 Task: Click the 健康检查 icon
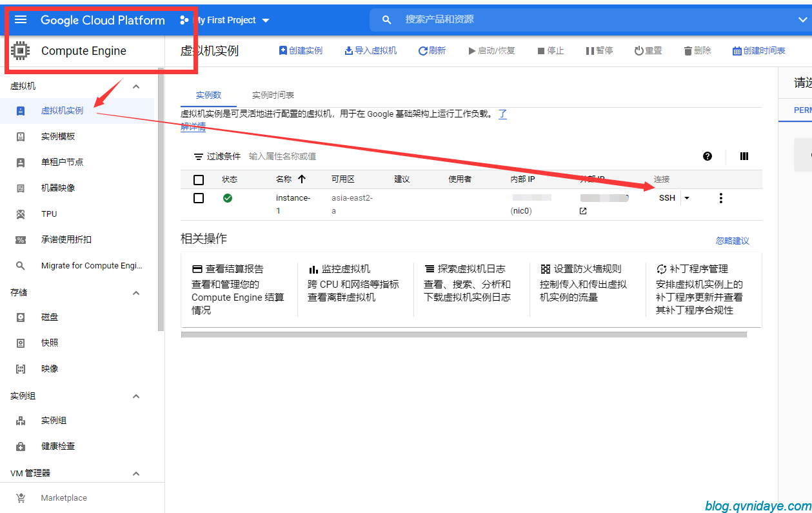pyautogui.click(x=21, y=446)
